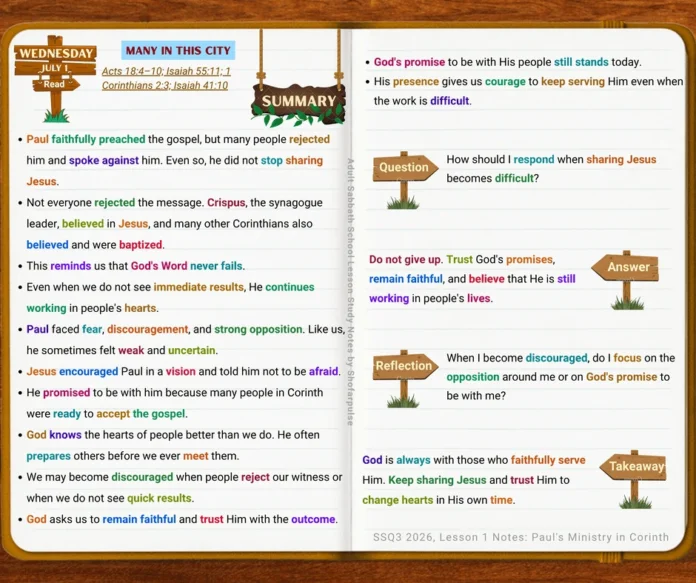Open the Acts 18:4–10; Isaiah 55:11 reference link
The height and width of the screenshot is (583, 696).
coord(166,71)
